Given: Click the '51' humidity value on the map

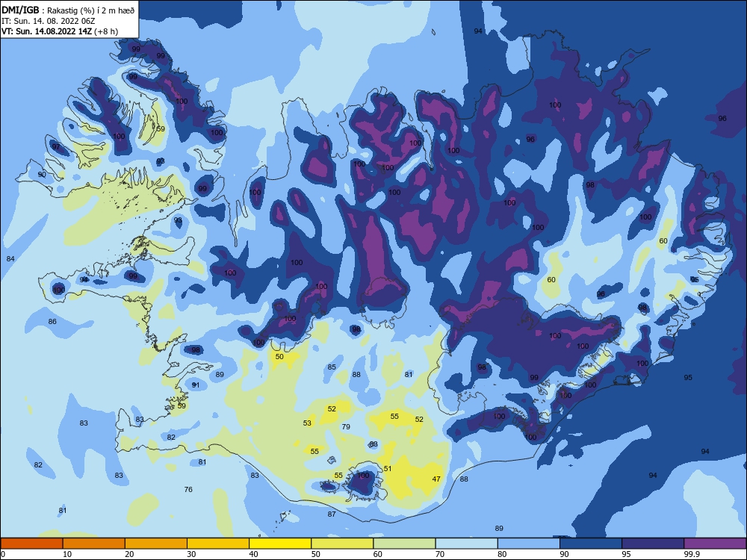Looking at the screenshot, I should pyautogui.click(x=388, y=469).
